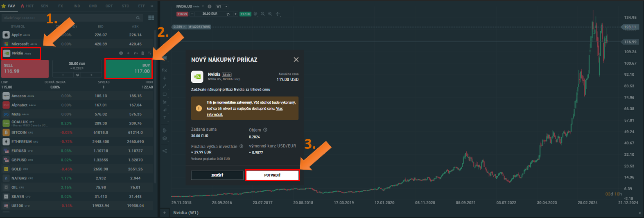The width and height of the screenshot is (644, 218).
Task: Open the ETF tab
Action: point(141,6)
